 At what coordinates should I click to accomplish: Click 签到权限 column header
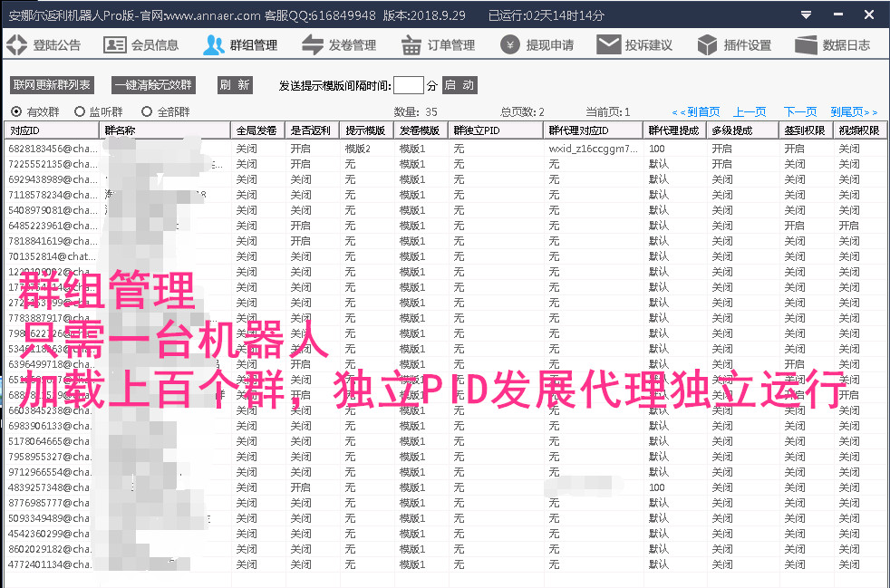click(x=806, y=130)
